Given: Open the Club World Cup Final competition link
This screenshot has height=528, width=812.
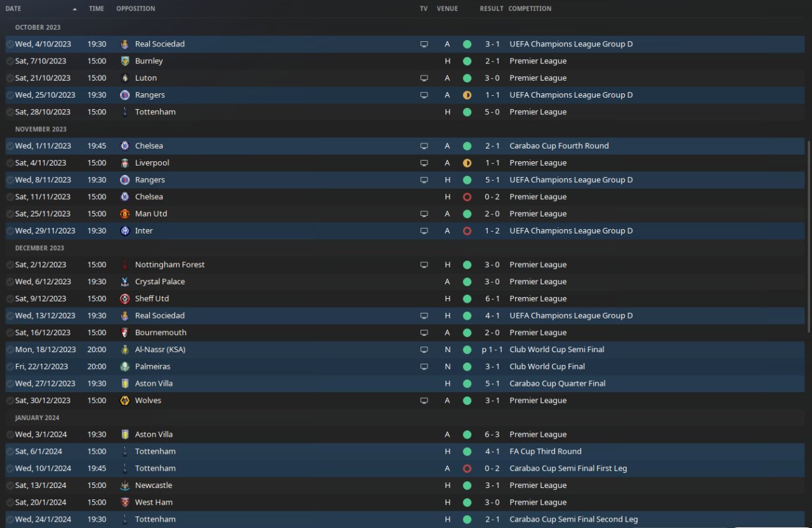Looking at the screenshot, I should (547, 367).
